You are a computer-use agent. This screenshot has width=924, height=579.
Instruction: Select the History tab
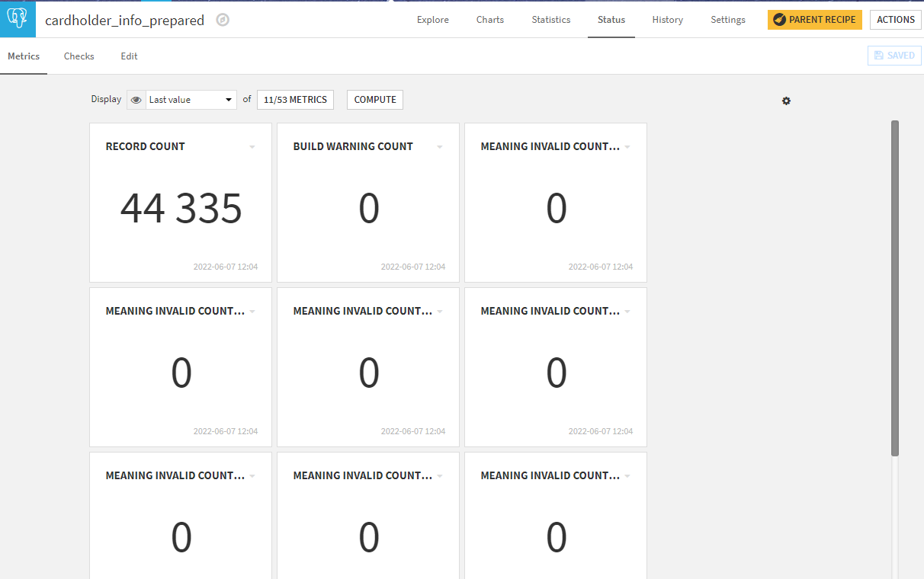667,20
